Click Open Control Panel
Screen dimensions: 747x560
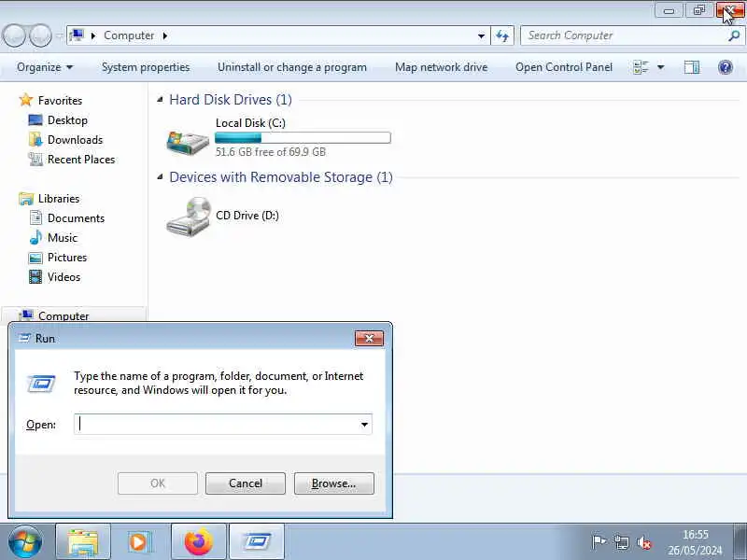click(564, 67)
